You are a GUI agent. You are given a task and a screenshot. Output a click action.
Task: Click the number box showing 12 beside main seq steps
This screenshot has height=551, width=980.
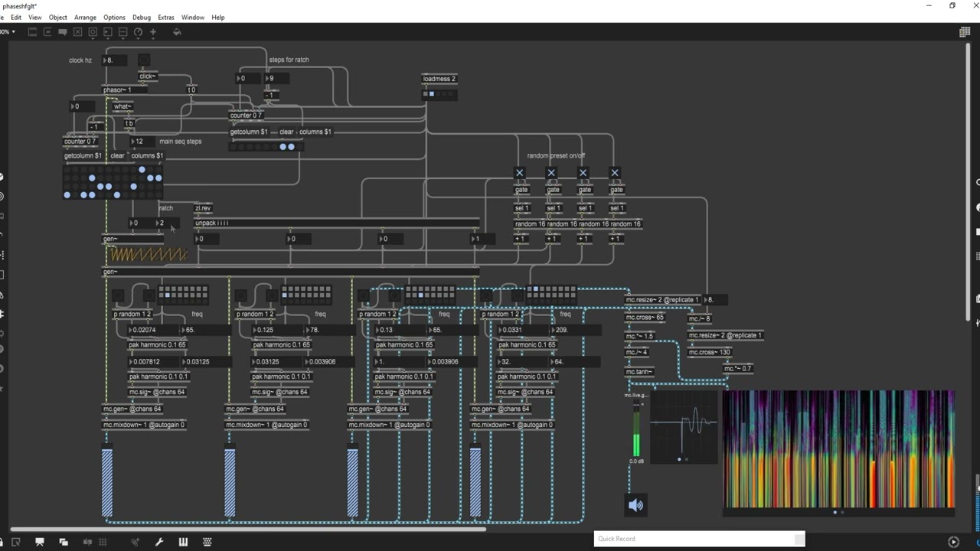[143, 141]
